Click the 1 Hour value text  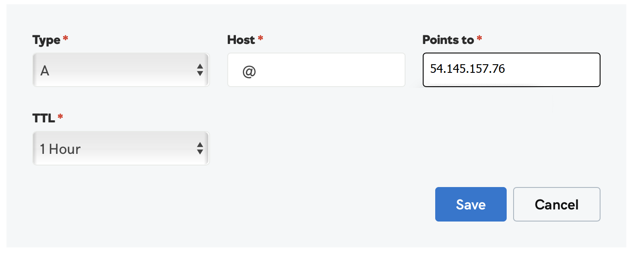click(x=60, y=149)
